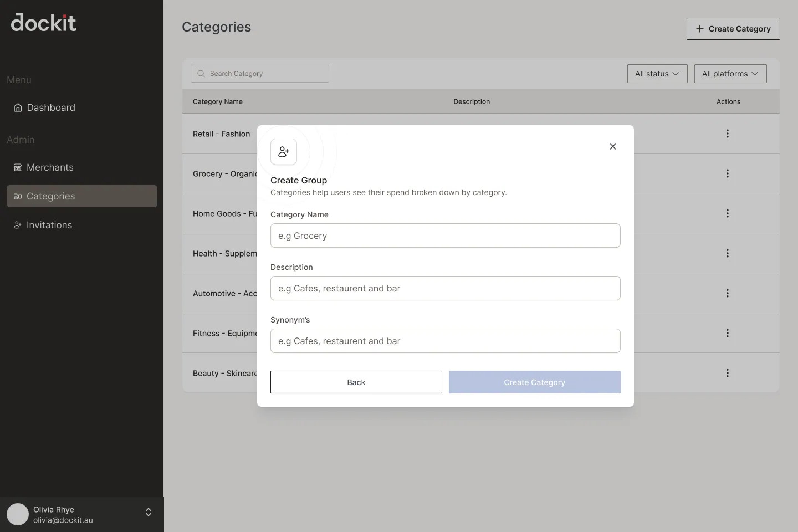Click Olivia Rhye's avatar

[18, 514]
